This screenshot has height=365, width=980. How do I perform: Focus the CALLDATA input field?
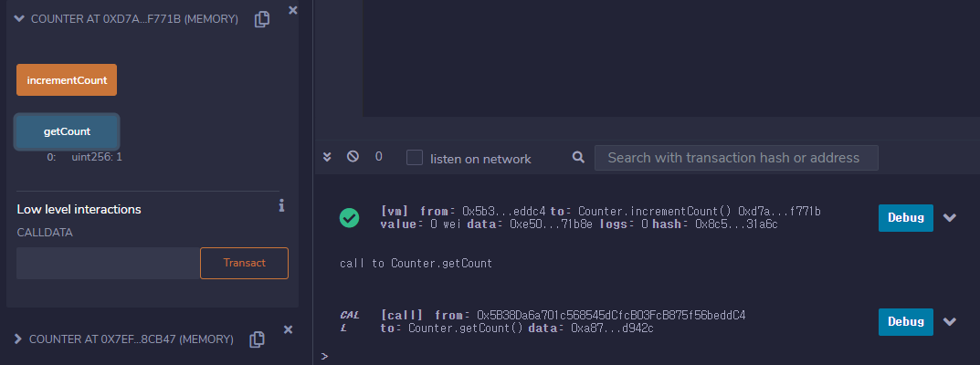[x=108, y=264]
